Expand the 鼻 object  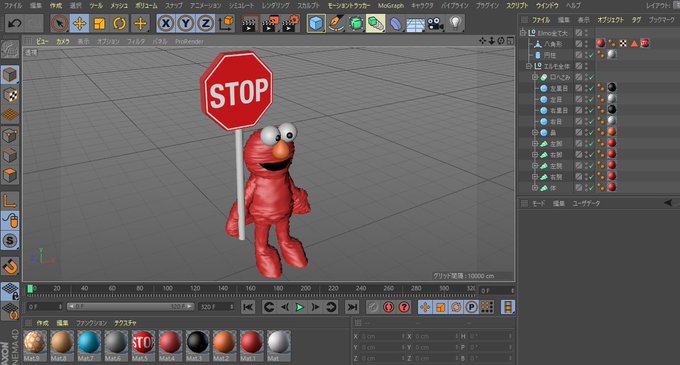535,132
